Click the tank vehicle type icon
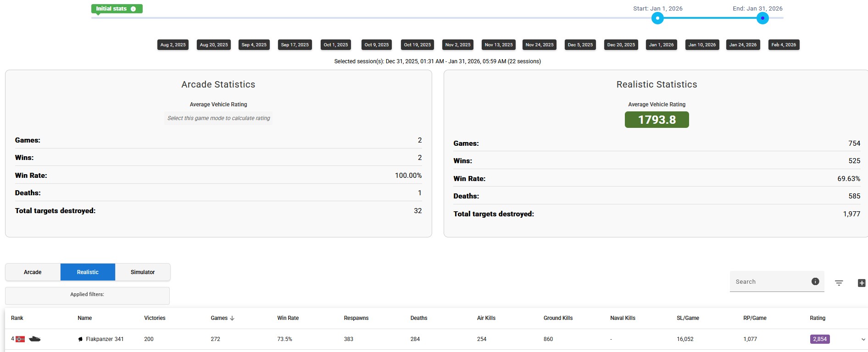The height and width of the screenshot is (352, 868). (34, 339)
